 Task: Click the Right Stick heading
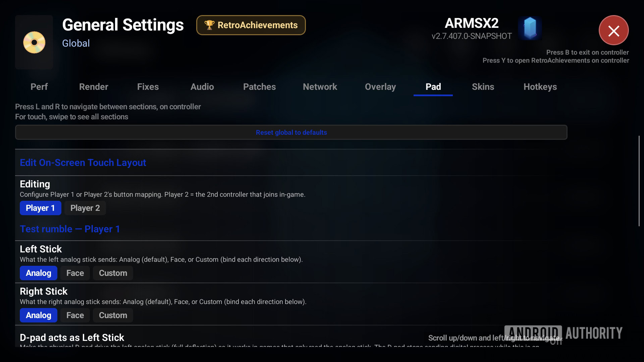(44, 291)
